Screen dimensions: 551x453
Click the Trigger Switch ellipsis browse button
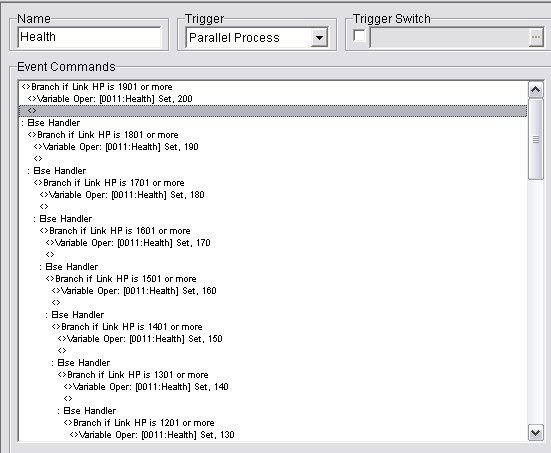pyautogui.click(x=536, y=37)
